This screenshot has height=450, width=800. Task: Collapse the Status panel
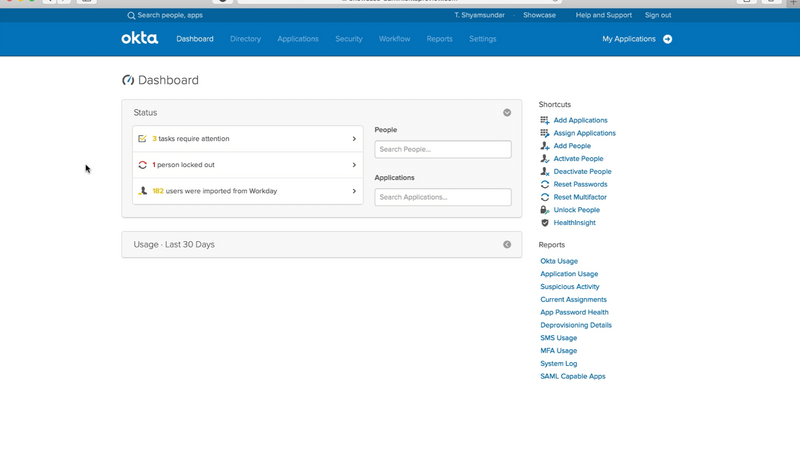click(507, 113)
